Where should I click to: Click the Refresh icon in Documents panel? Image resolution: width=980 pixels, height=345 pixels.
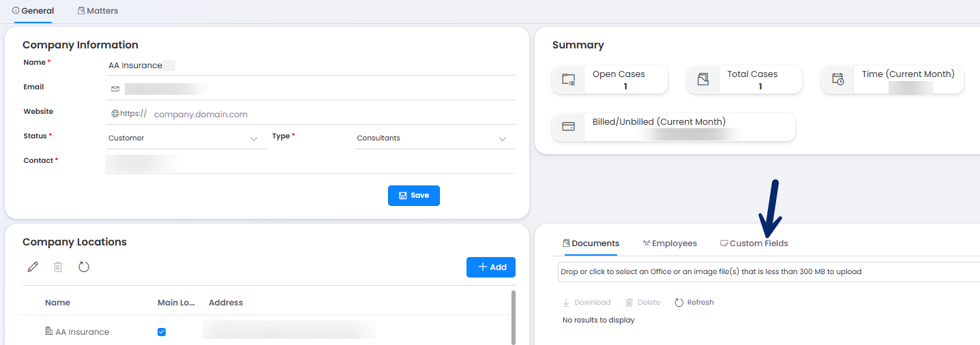pos(679,303)
